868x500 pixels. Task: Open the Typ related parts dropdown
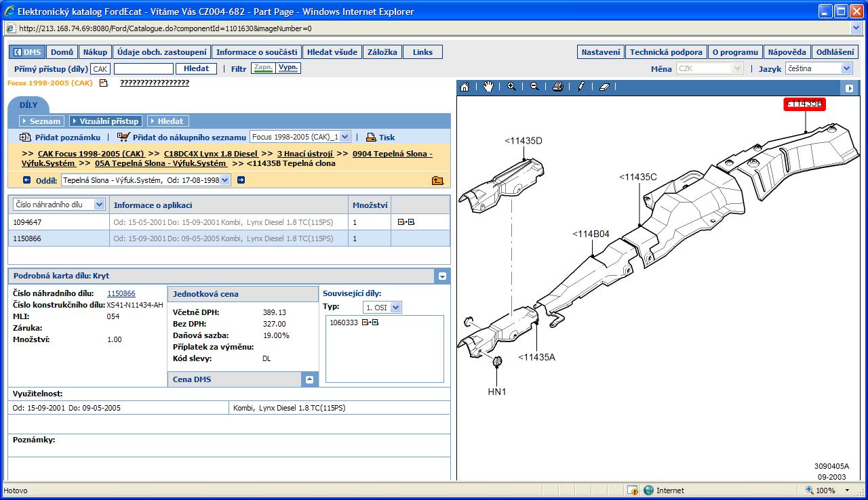coord(396,308)
